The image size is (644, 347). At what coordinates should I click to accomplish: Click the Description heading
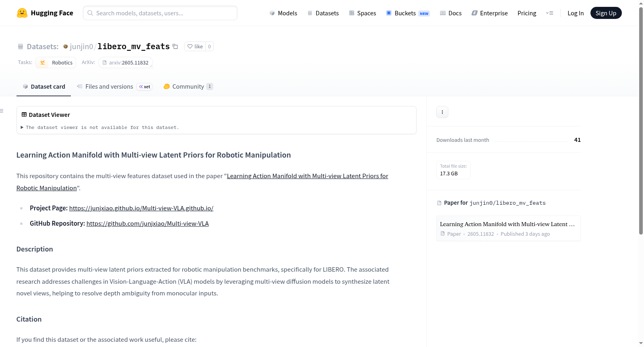click(x=35, y=249)
